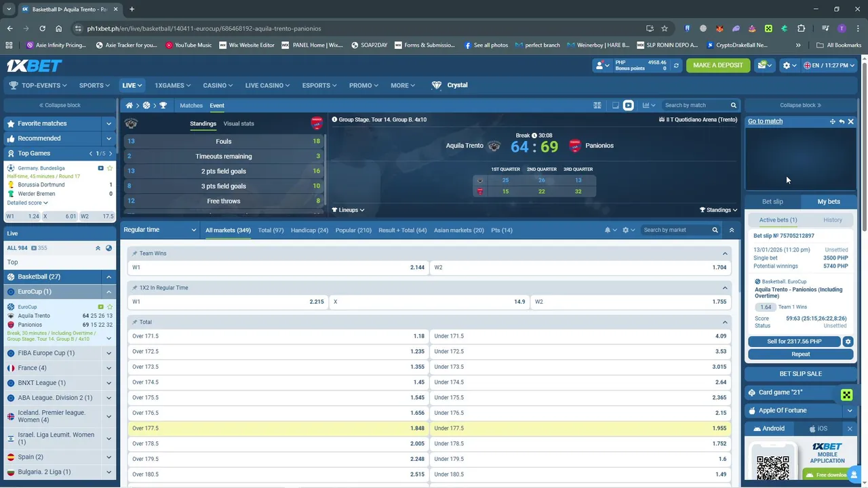Click the Repeat bet button
Viewport: 868px width, 488px height.
[x=800, y=354]
